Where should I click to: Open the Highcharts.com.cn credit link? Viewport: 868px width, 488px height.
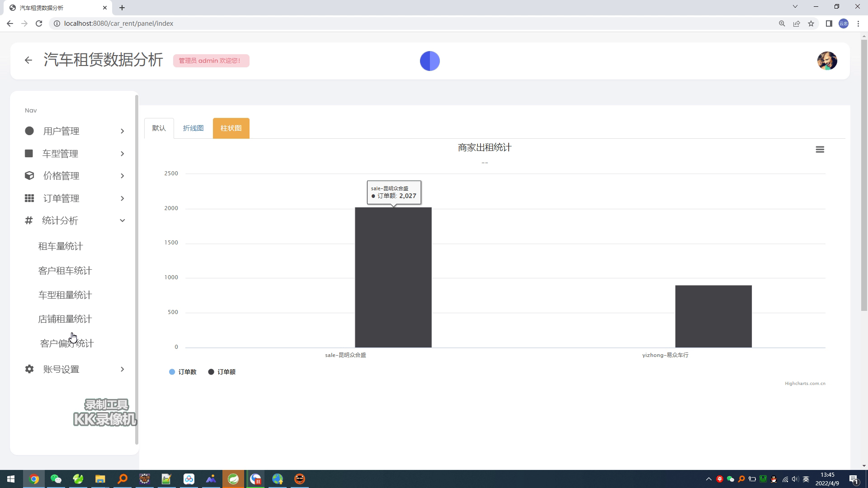click(x=805, y=384)
